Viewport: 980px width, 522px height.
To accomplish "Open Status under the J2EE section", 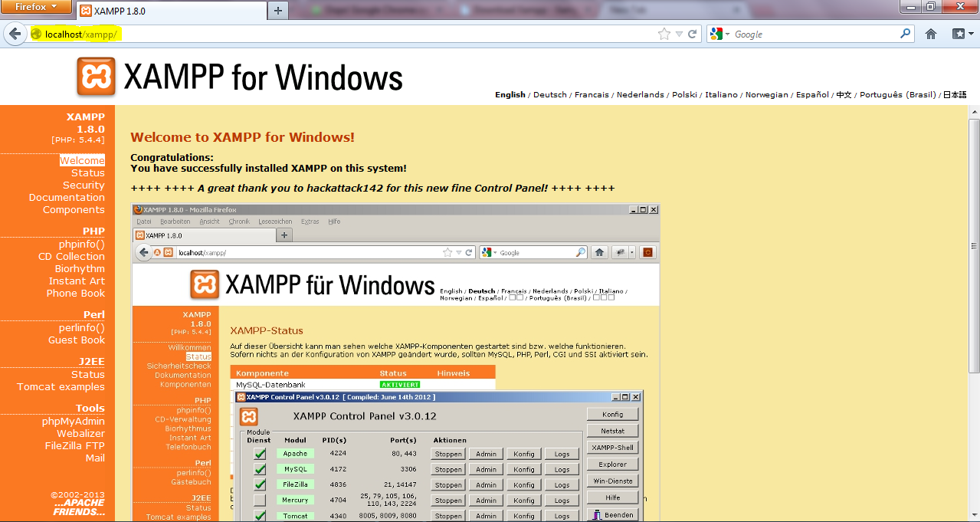I will pyautogui.click(x=88, y=375).
